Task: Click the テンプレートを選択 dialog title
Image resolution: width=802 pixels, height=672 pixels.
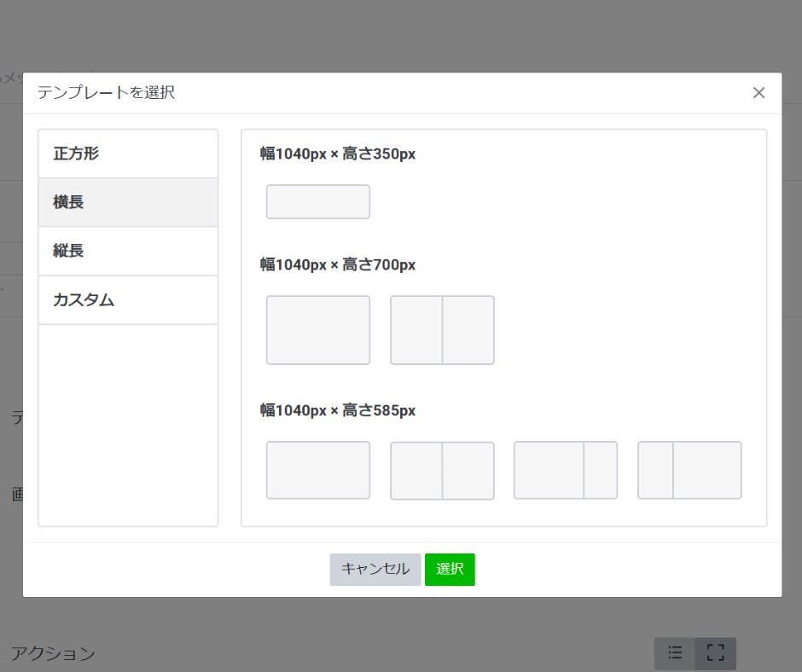Action: (x=106, y=93)
